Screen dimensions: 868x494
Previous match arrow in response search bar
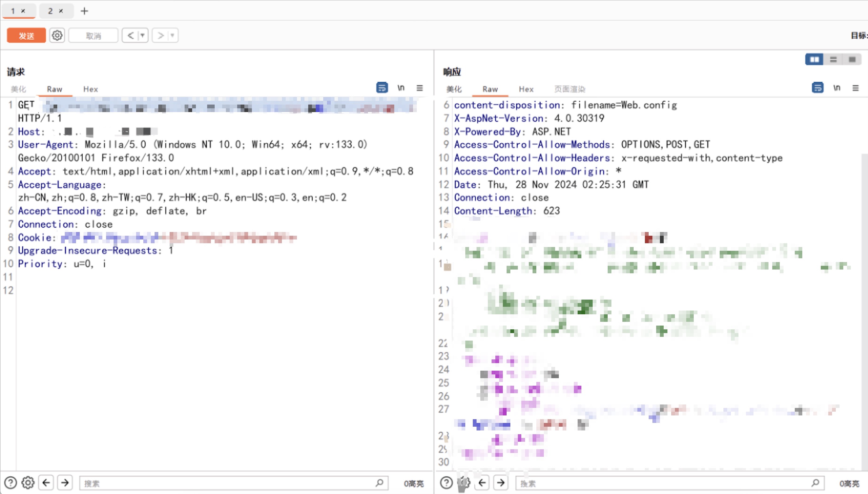click(x=482, y=482)
